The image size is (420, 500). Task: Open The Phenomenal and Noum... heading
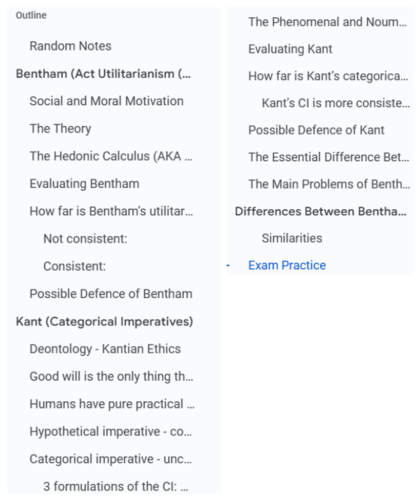coord(327,22)
